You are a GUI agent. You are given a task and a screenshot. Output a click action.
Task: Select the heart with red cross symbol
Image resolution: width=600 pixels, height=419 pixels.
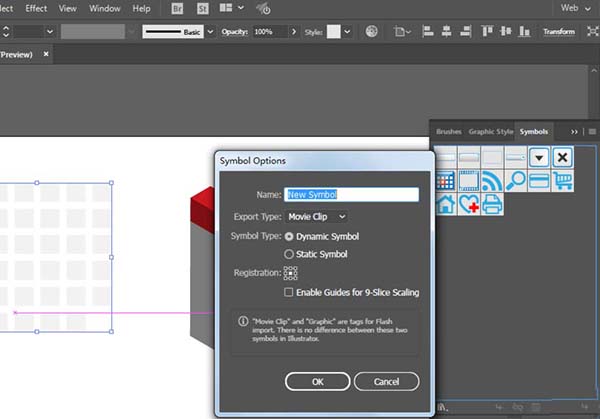(x=468, y=204)
